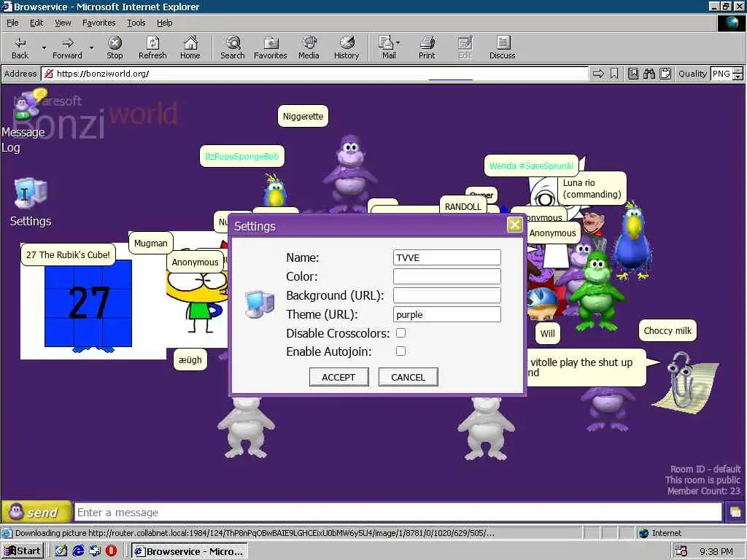Click the Name field containing TVVE
The image size is (747, 560).
(447, 257)
